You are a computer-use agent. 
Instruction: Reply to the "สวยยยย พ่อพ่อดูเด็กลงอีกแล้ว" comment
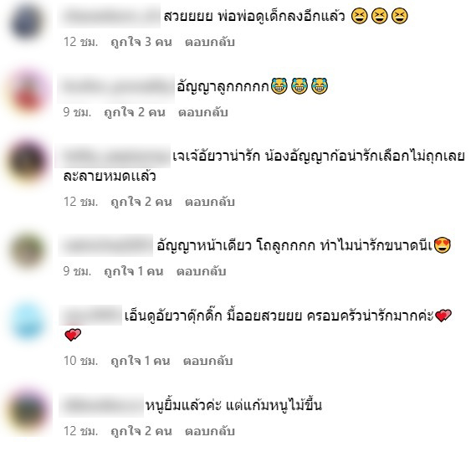tap(210, 42)
